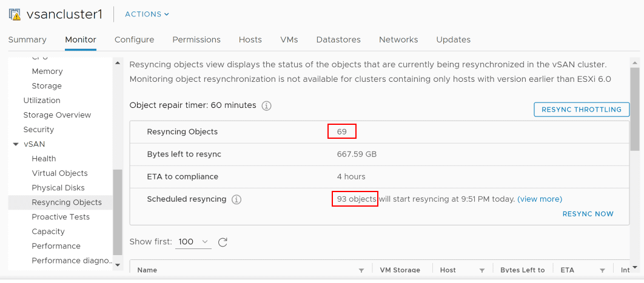The height and width of the screenshot is (283, 644).
Task: Click the RESYNC NOW link
Action: click(x=588, y=214)
